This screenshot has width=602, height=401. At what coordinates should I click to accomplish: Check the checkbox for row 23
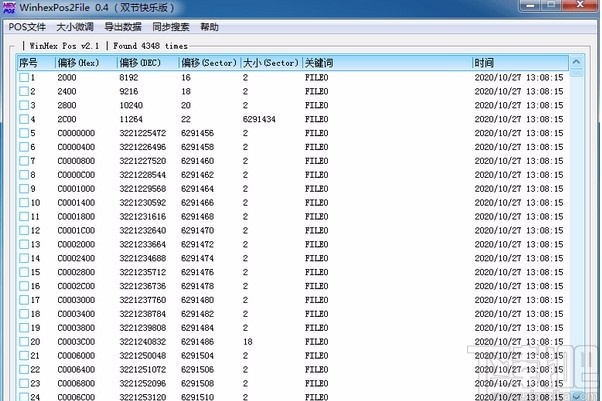[24, 383]
